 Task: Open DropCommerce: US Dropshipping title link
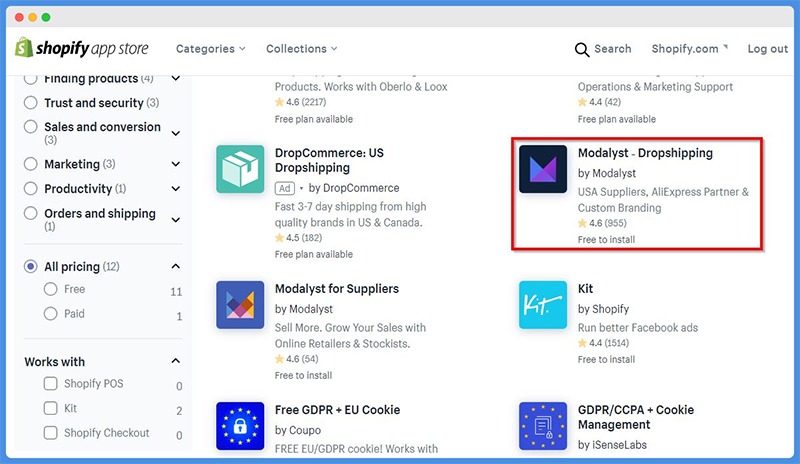click(x=329, y=160)
